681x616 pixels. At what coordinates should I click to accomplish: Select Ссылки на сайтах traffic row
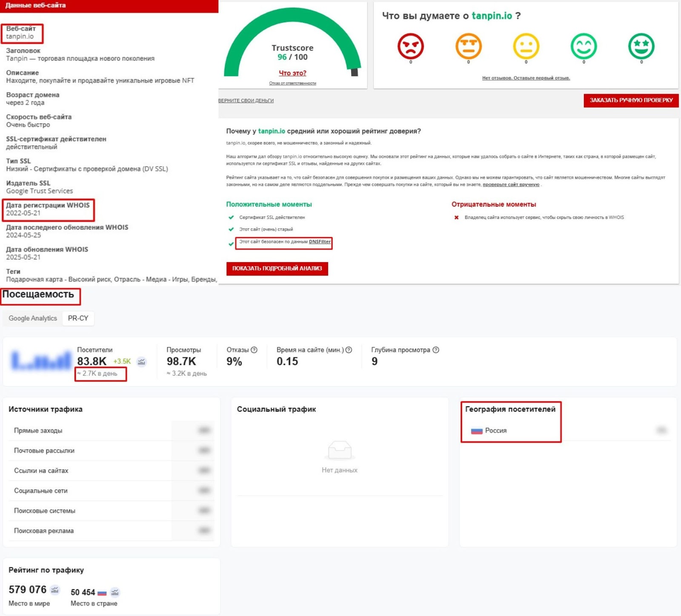(x=112, y=471)
